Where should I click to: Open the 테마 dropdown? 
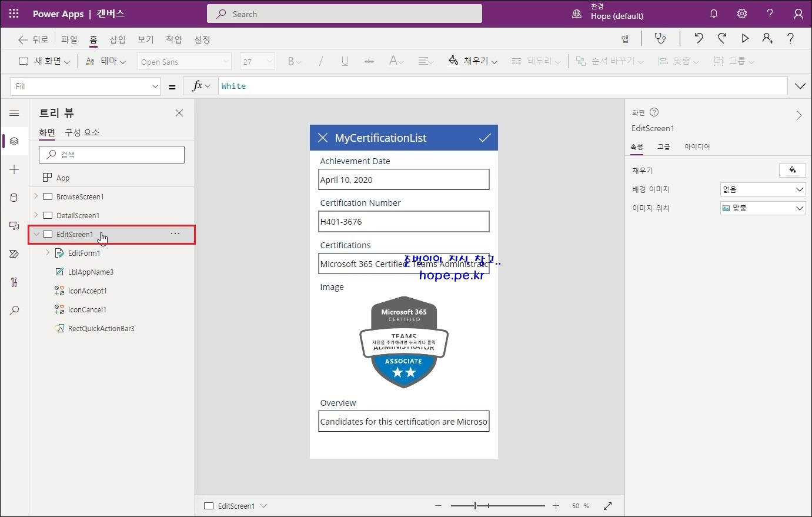pyautogui.click(x=106, y=61)
